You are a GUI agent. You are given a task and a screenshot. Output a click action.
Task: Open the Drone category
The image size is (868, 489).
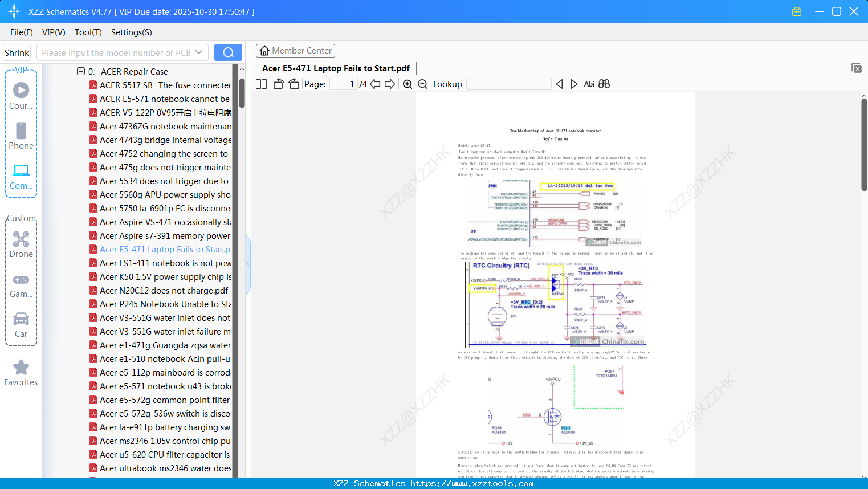(x=21, y=244)
